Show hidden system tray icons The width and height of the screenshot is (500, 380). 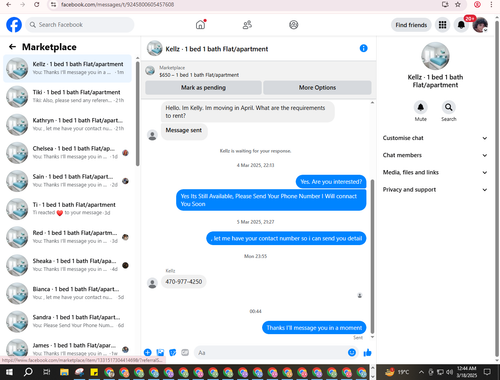[x=421, y=372]
